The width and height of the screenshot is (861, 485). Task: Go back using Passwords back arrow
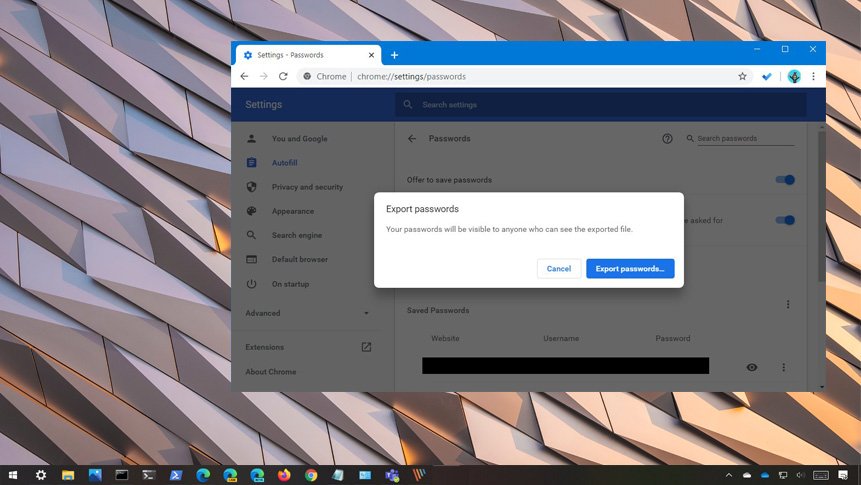[412, 139]
